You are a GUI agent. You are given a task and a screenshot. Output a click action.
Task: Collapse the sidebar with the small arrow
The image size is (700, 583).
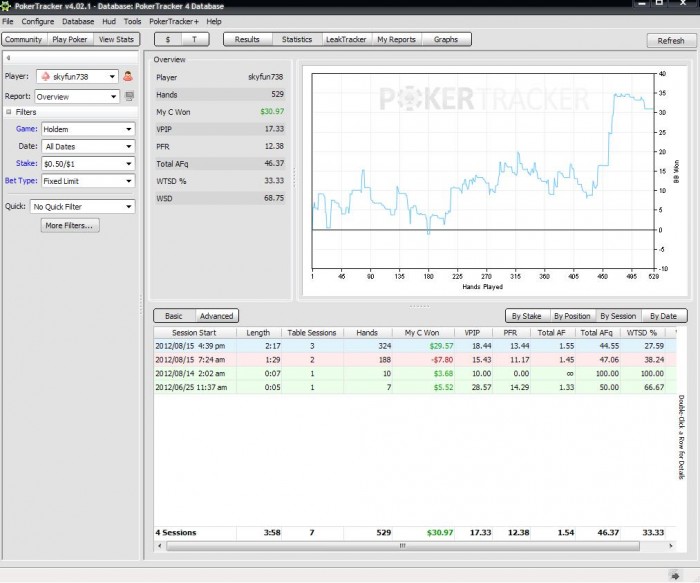[8, 58]
